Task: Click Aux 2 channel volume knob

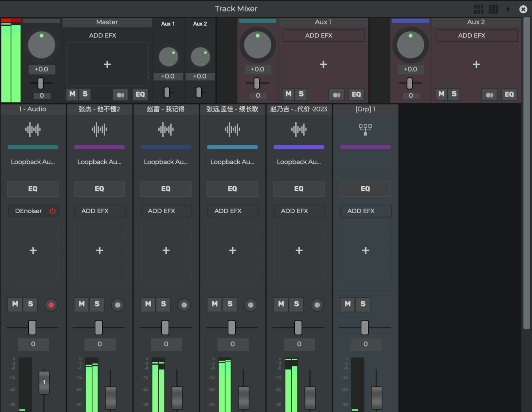Action: coord(411,45)
